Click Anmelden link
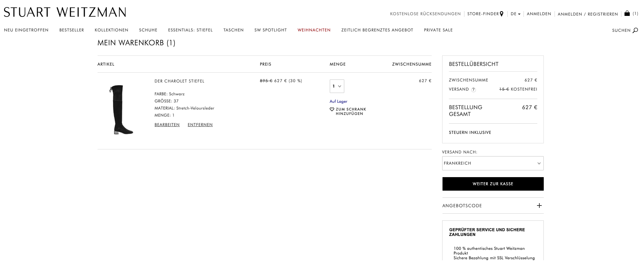 coord(539,14)
